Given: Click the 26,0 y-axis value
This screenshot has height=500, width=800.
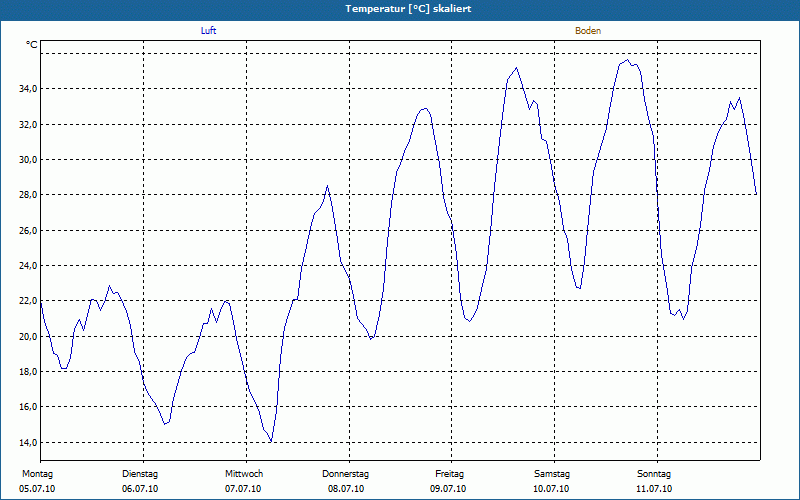Looking at the screenshot, I should click(x=28, y=231).
